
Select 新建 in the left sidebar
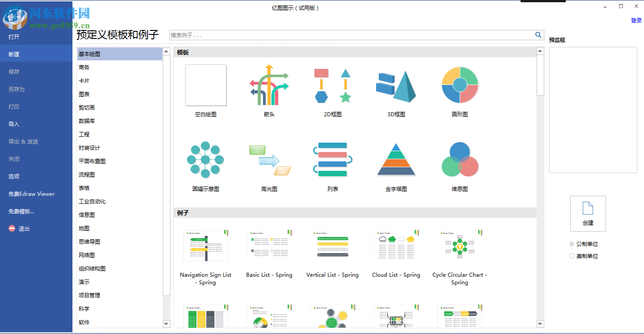tap(36, 54)
